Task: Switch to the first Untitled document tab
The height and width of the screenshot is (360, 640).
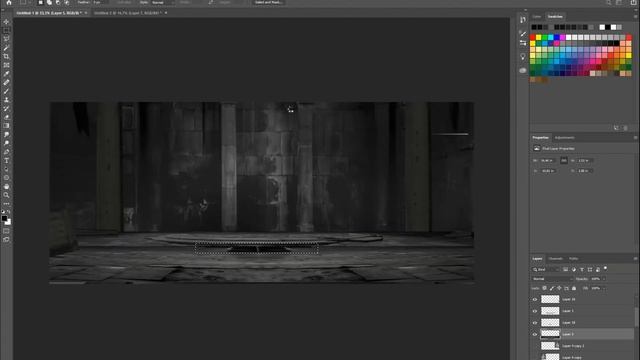Action: click(x=49, y=13)
